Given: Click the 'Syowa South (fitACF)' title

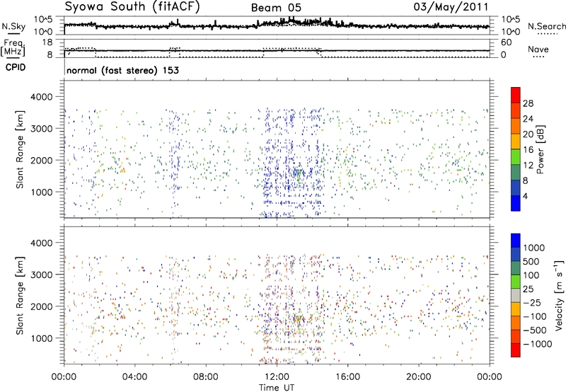Looking at the screenshot, I should coord(132,6).
